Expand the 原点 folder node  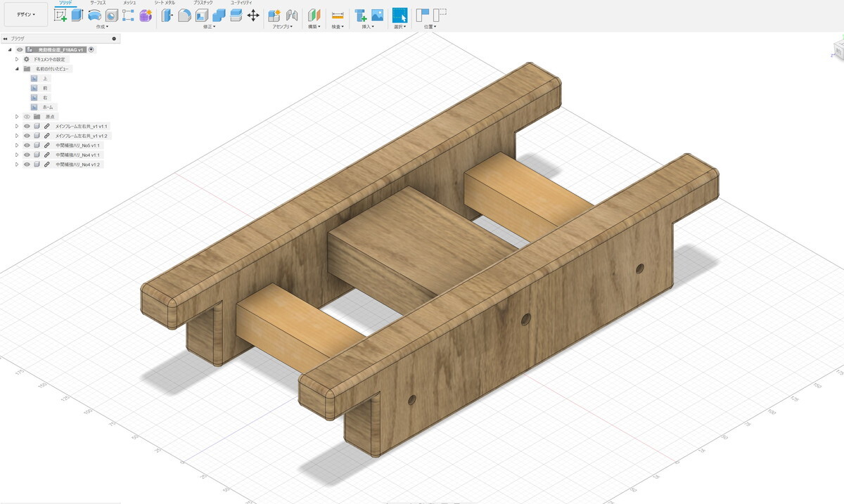tap(17, 117)
